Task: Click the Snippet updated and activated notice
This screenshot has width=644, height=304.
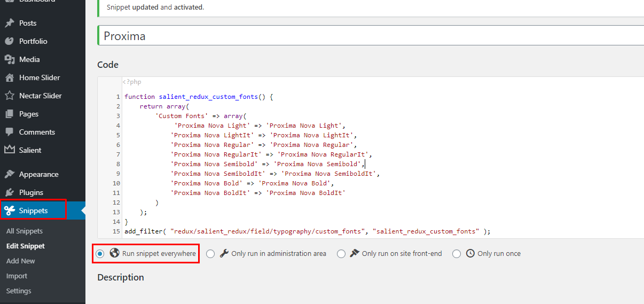Action: (x=155, y=7)
